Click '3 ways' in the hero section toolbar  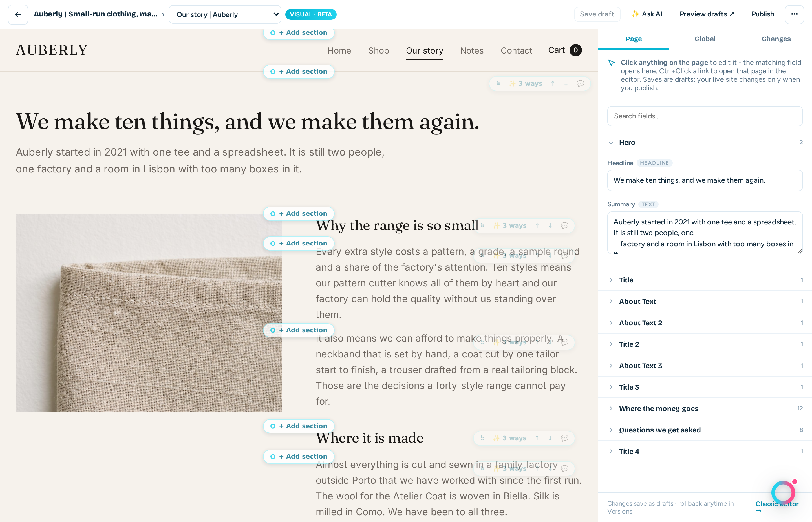pyautogui.click(x=526, y=83)
